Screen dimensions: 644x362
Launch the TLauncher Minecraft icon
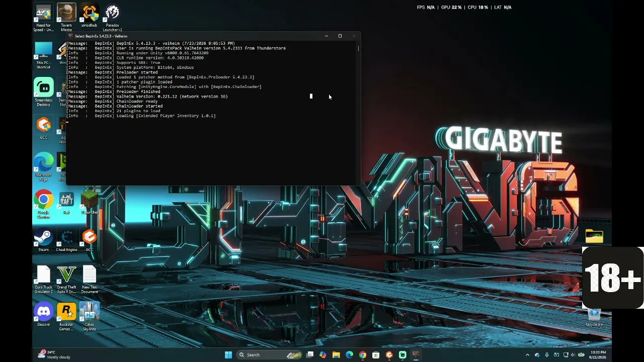pyautogui.click(x=90, y=203)
